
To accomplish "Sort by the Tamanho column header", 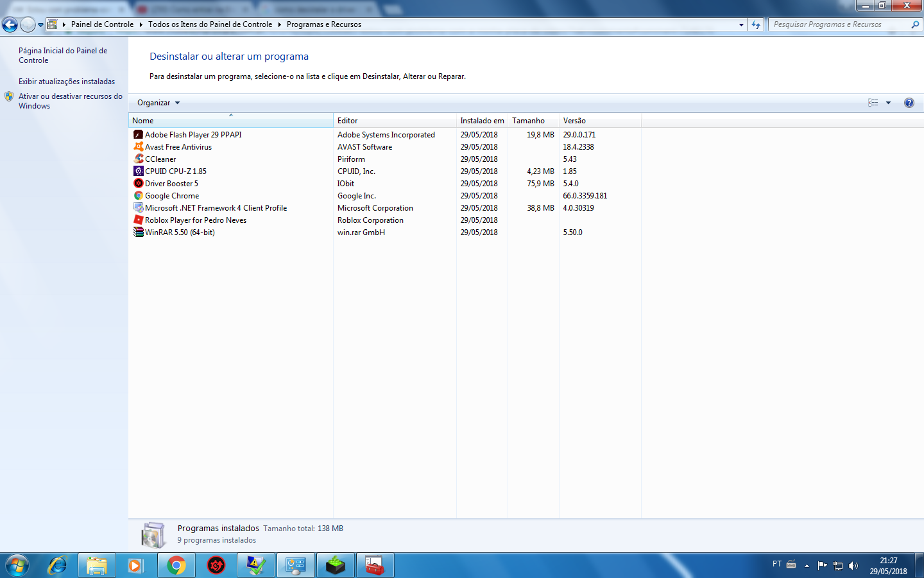I will click(x=533, y=121).
